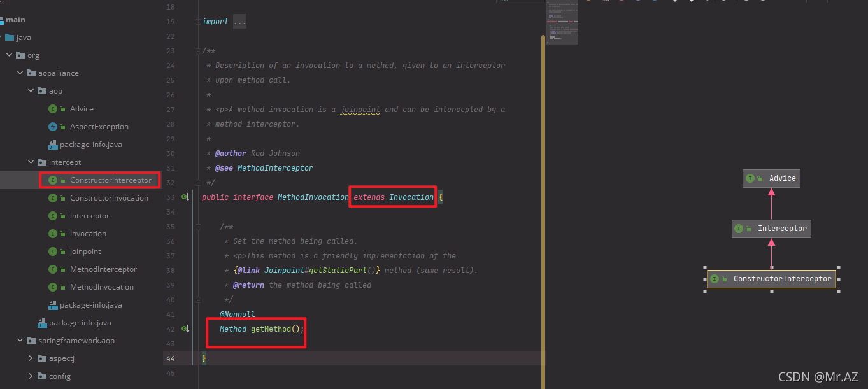Click the folder icon of aspectj package
This screenshot has width=868, height=389.
(x=42, y=358)
